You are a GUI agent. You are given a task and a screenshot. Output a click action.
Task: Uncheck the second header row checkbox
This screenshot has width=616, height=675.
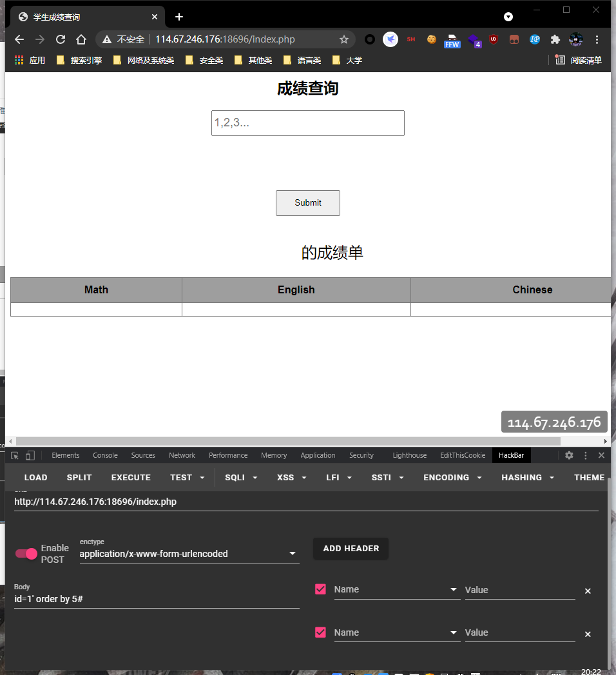(x=320, y=632)
